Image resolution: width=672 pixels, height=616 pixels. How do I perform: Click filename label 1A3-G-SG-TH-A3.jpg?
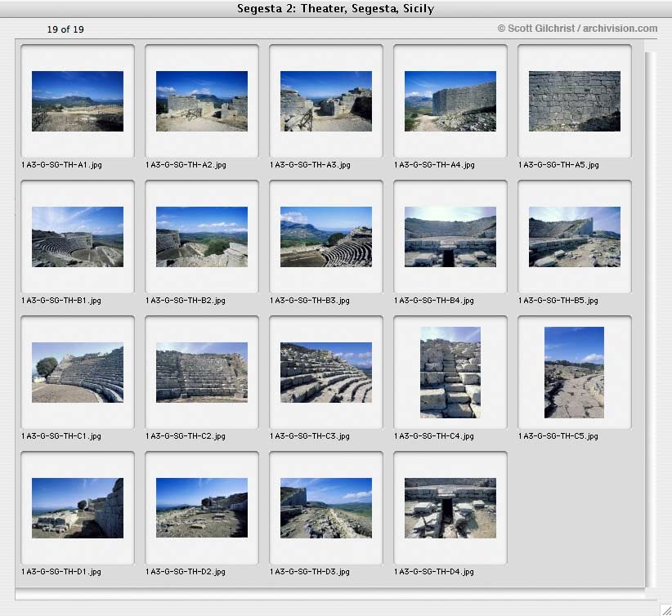click(311, 165)
